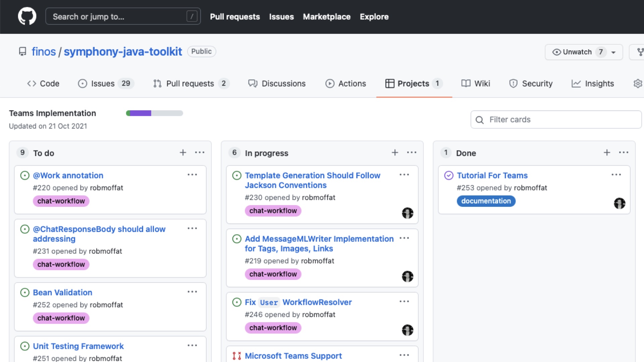This screenshot has height=362, width=644.
Task: Open card menu for Microsoft Teams Support
Action: pyautogui.click(x=404, y=355)
